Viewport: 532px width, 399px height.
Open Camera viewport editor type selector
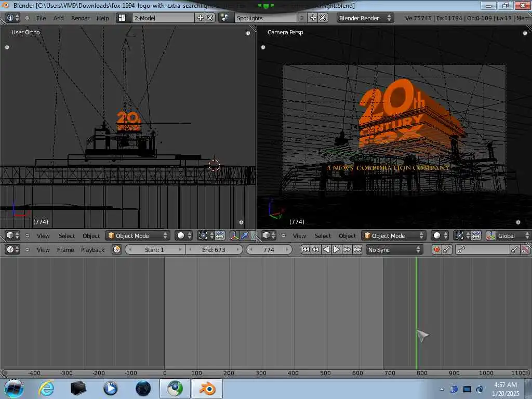[x=270, y=235]
